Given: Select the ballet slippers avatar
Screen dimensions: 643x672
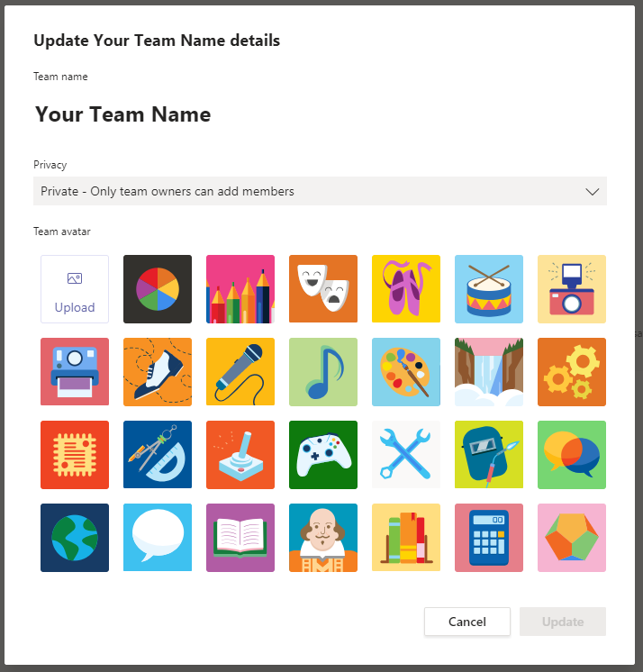Looking at the screenshot, I should (406, 289).
